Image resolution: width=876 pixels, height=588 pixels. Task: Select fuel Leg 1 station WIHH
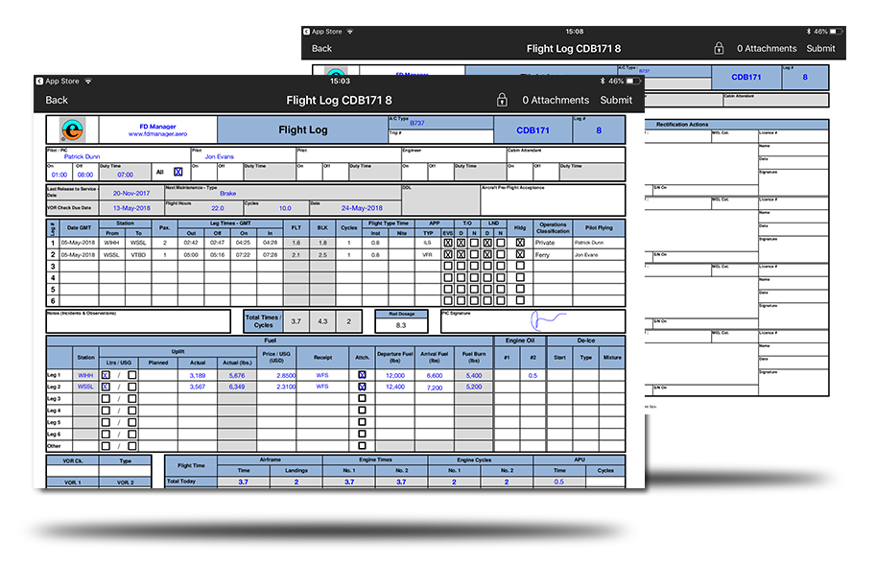point(85,375)
